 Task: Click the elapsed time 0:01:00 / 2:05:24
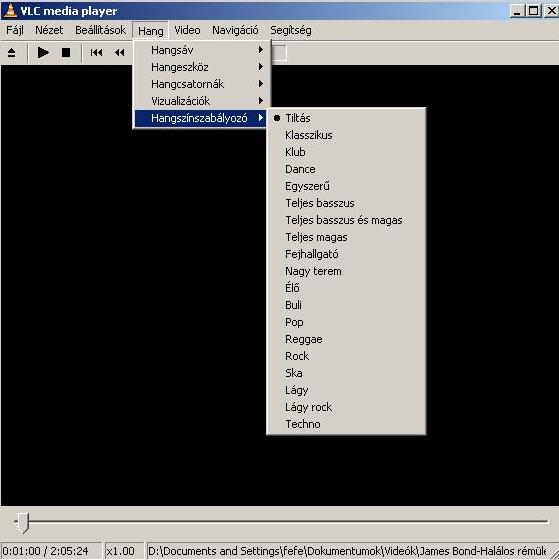45,551
